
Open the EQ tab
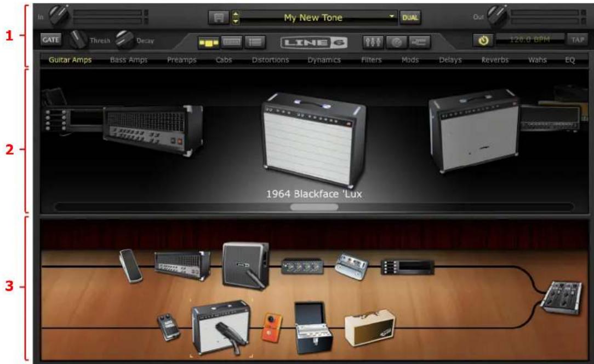pyautogui.click(x=570, y=60)
